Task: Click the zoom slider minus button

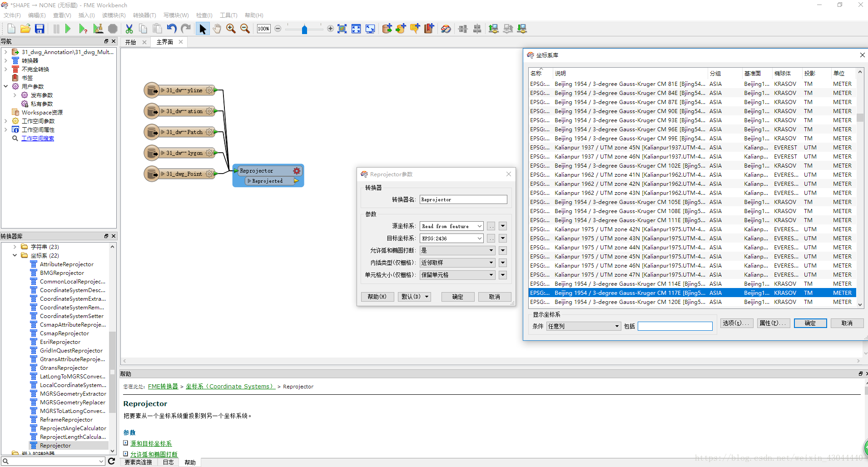Action: [x=278, y=29]
